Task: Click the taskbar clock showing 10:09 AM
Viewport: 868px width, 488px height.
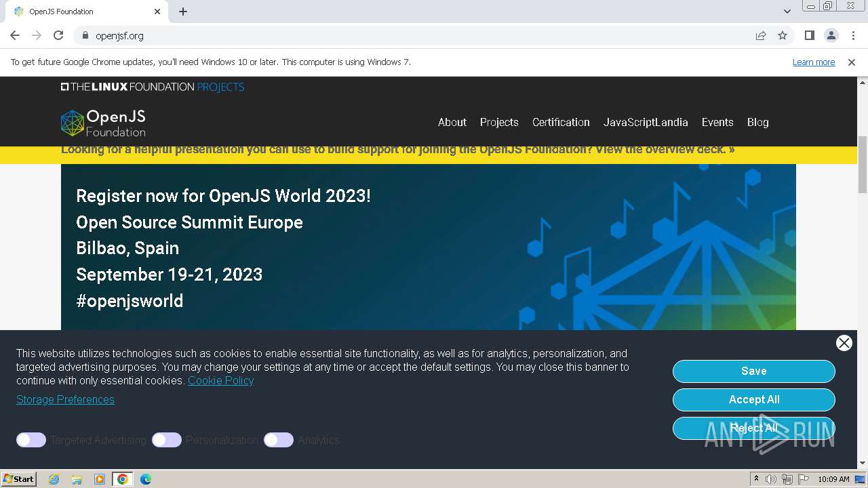Action: click(833, 479)
